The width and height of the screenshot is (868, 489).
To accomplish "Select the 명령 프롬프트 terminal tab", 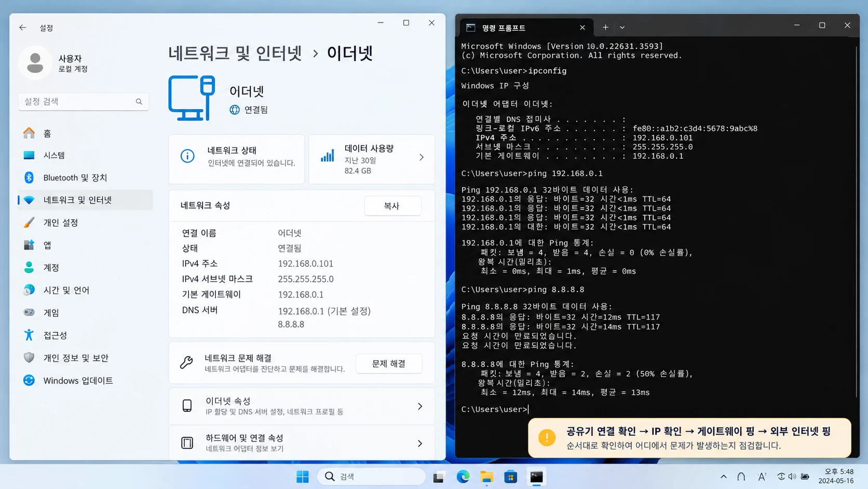I will tap(526, 28).
